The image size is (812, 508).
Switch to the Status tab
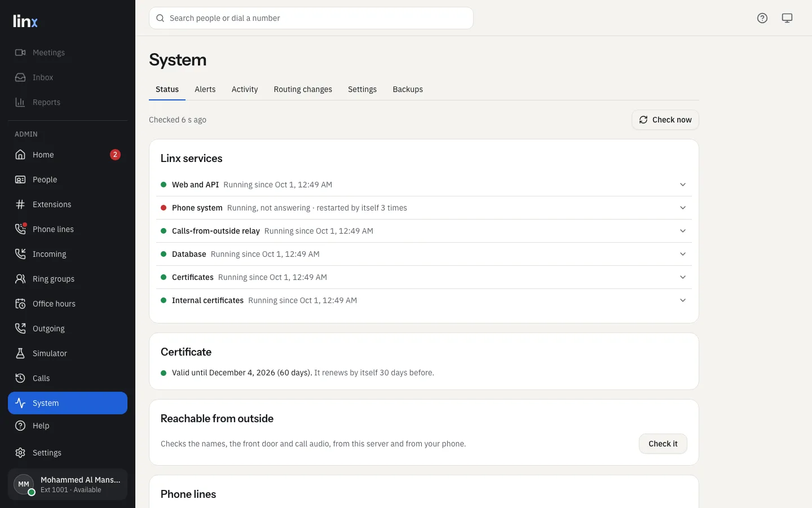click(167, 89)
